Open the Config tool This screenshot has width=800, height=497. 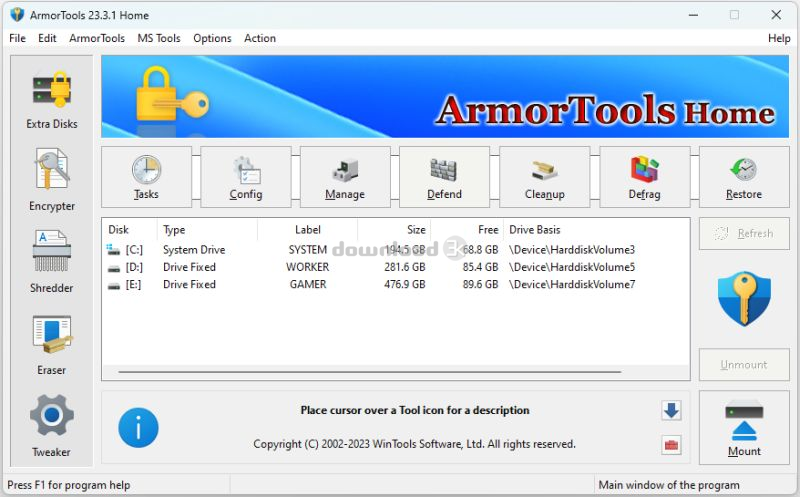(246, 177)
